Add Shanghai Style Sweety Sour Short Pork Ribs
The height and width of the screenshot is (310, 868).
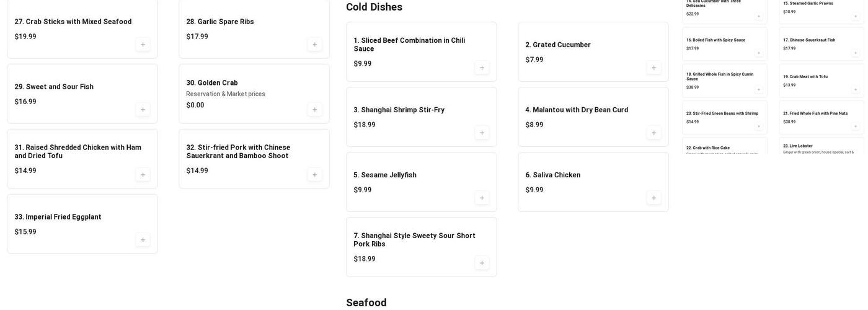pyautogui.click(x=482, y=263)
